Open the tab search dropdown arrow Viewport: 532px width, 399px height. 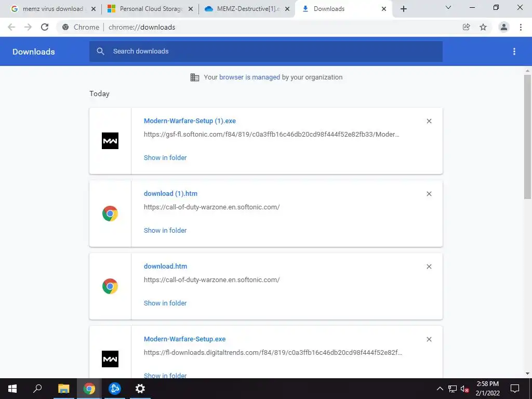(x=448, y=7)
